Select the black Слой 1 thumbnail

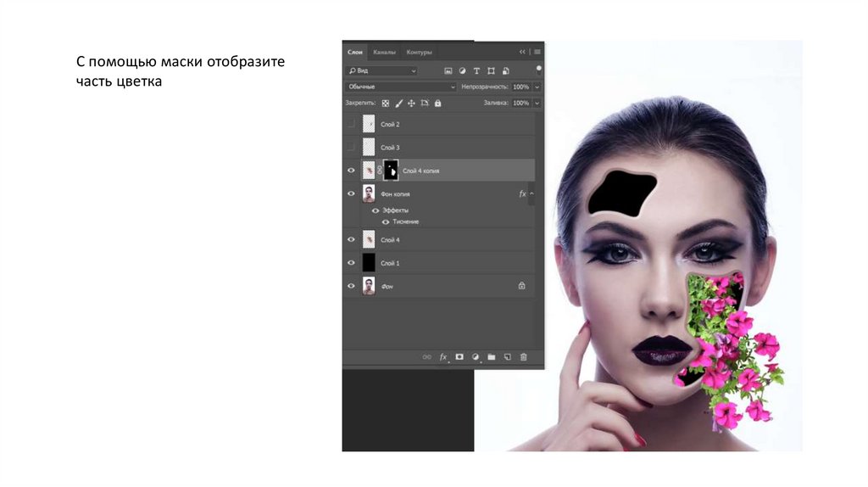click(x=369, y=263)
